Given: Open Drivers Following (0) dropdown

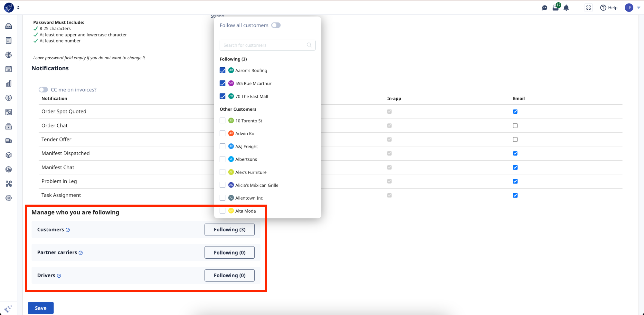Looking at the screenshot, I should coord(230,275).
